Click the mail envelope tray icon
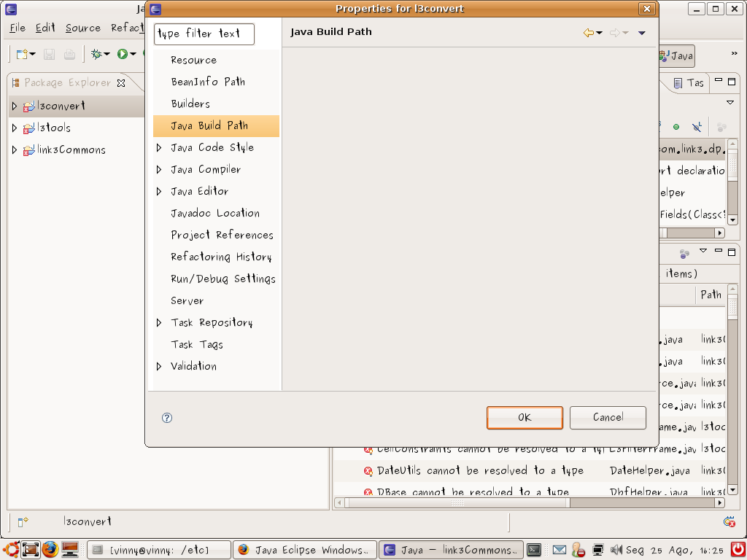 (560, 550)
